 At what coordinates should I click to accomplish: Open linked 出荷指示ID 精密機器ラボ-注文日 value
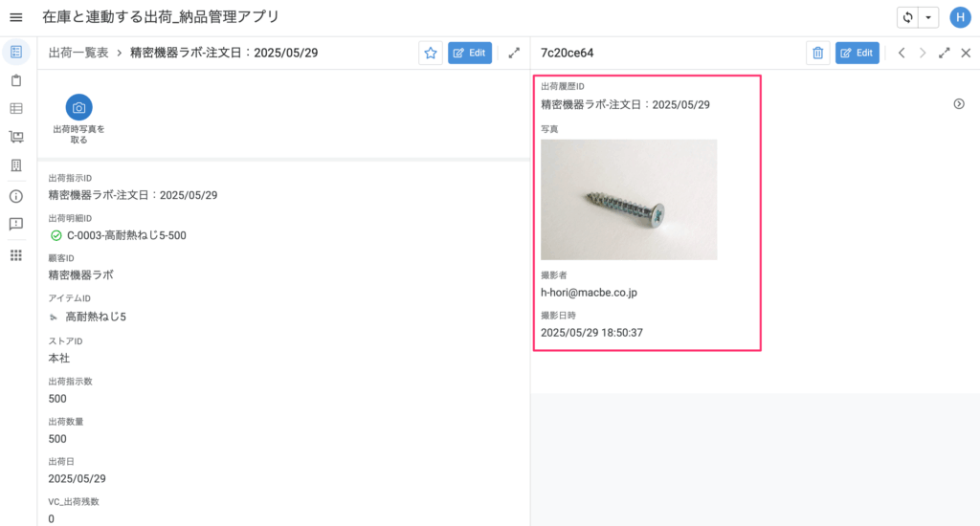pos(132,195)
